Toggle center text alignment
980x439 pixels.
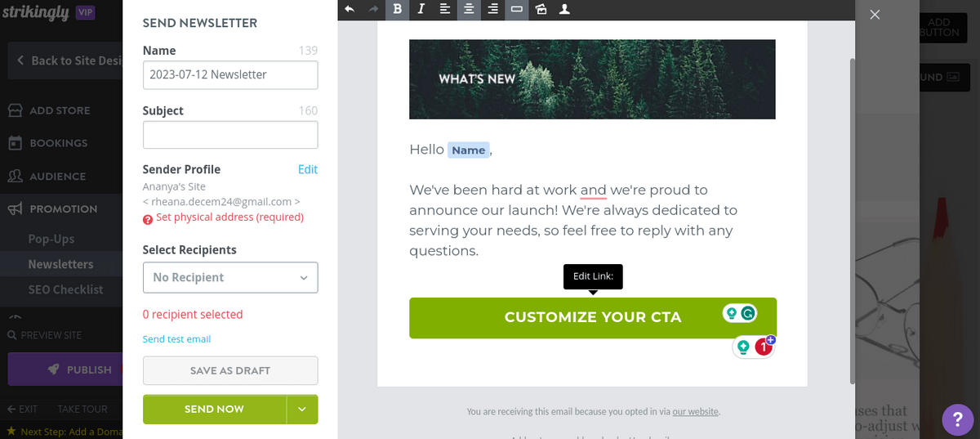(x=469, y=9)
